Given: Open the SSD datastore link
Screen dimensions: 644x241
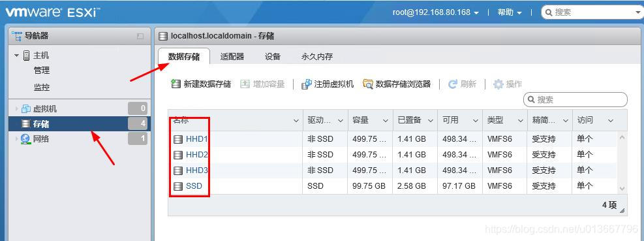Looking at the screenshot, I should coord(194,186).
